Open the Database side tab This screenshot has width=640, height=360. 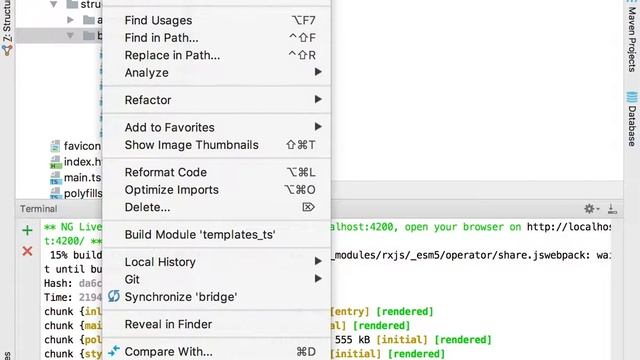click(x=632, y=119)
